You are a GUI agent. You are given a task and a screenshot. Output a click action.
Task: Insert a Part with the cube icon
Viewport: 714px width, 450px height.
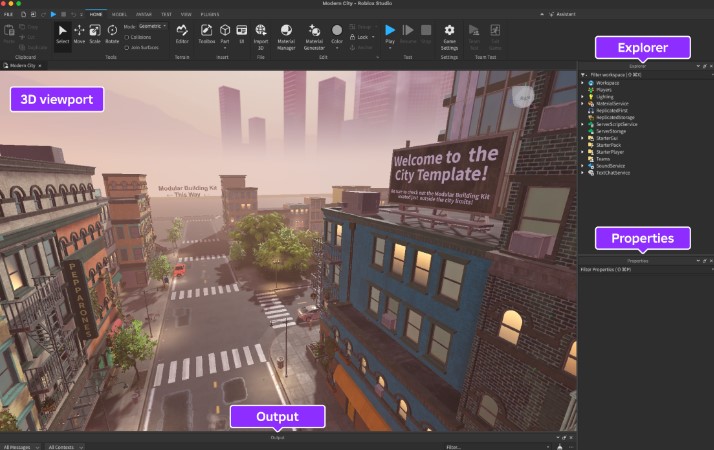click(x=225, y=31)
